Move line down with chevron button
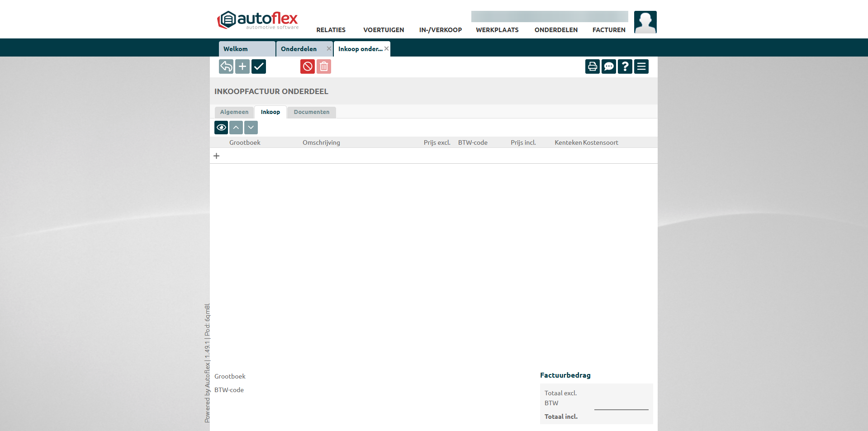 [251, 128]
